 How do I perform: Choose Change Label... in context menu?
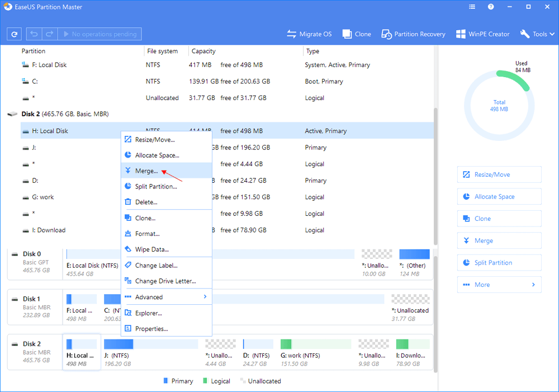[167, 266]
